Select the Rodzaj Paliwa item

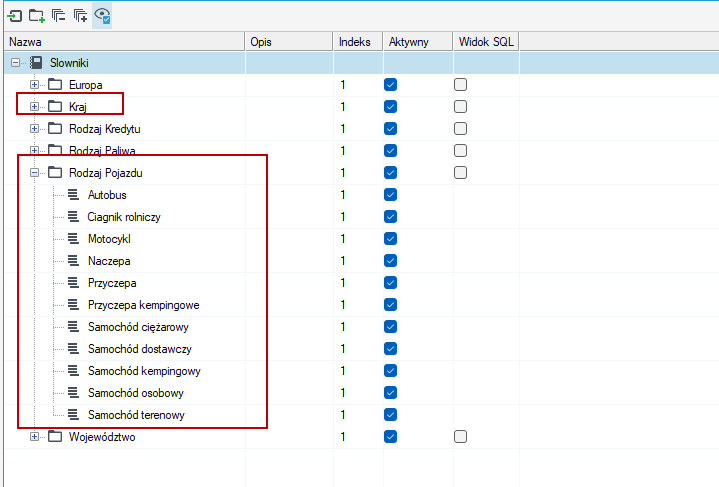pyautogui.click(x=102, y=150)
